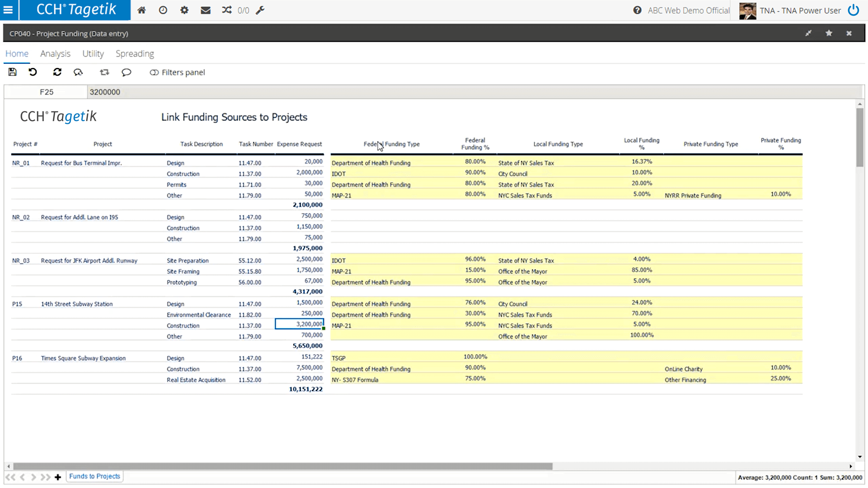The width and height of the screenshot is (868, 488).
Task: Select 'Request for JFK Airport Addl. Runway' cell
Action: click(89, 261)
